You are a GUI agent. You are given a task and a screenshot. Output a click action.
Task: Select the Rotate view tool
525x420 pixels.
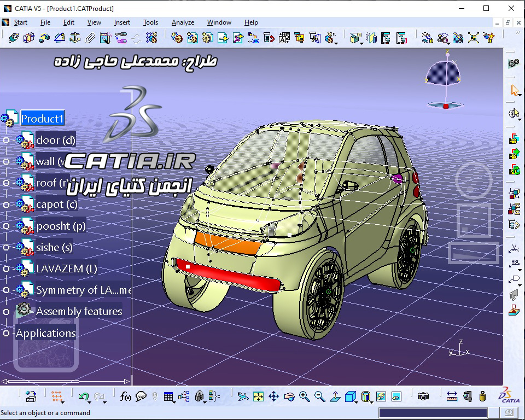pyautogui.click(x=289, y=397)
